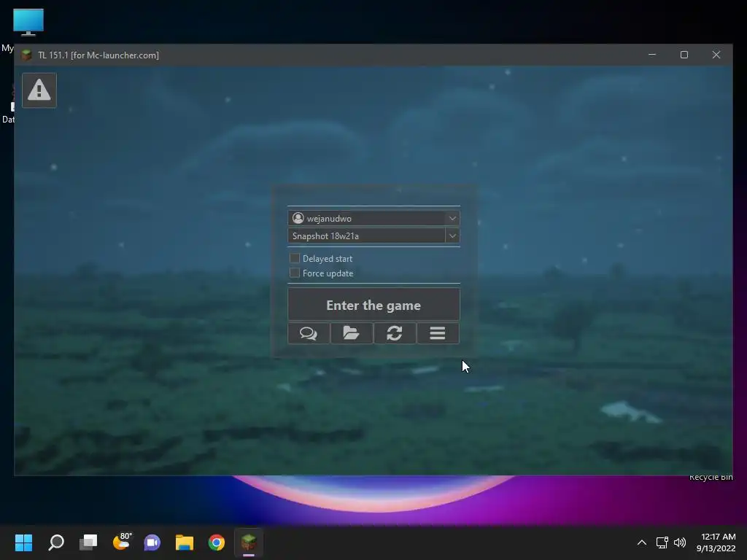Open File Explorer from taskbar
Screen dimensions: 747x560
pyautogui.click(x=185, y=542)
